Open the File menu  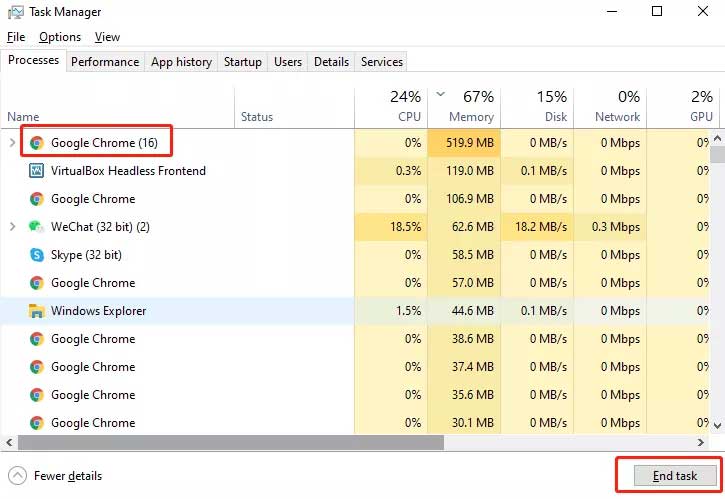pyautogui.click(x=16, y=37)
